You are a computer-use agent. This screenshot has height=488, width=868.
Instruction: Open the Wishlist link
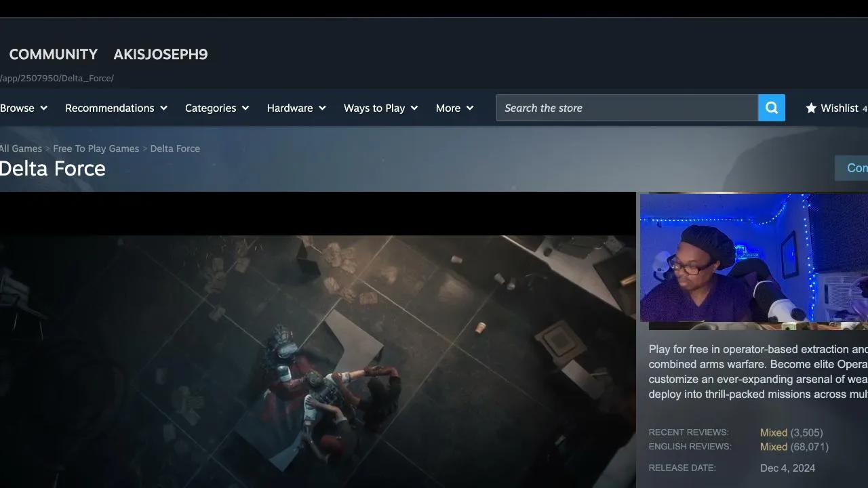840,108
